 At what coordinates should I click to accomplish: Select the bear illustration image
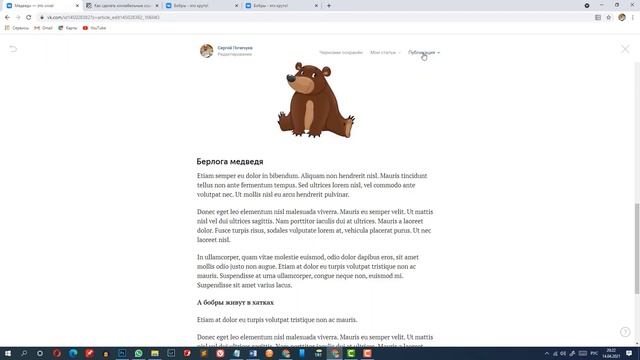pyautogui.click(x=316, y=100)
